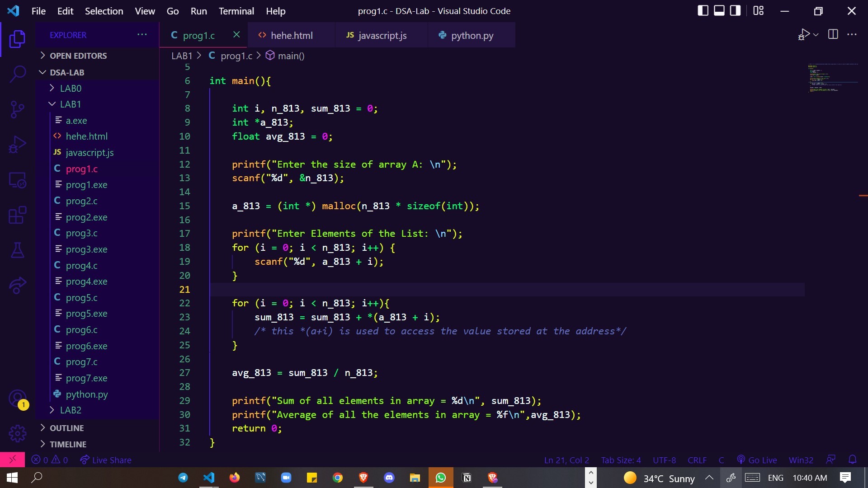Split the editor to the right

coord(833,35)
